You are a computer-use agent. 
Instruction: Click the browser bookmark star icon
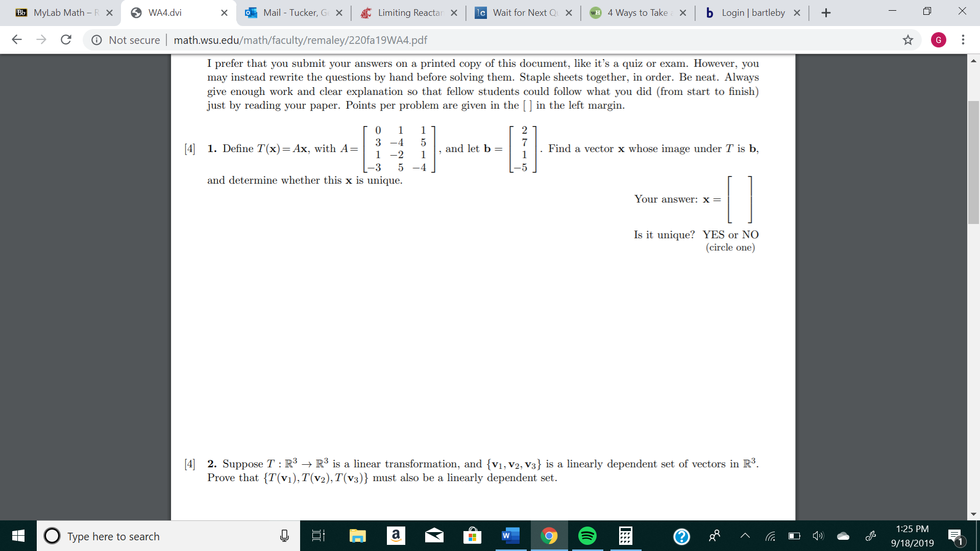(x=909, y=40)
